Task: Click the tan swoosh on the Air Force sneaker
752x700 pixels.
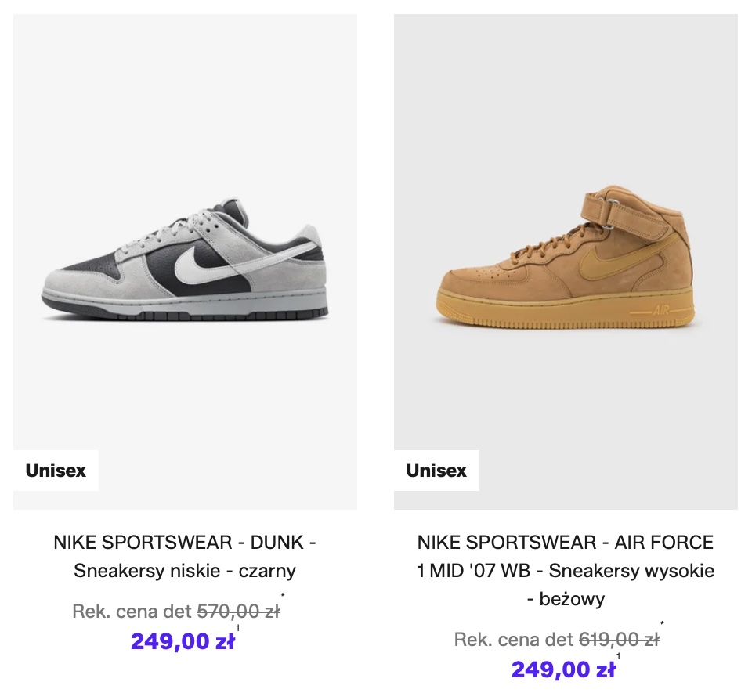Action: point(600,267)
